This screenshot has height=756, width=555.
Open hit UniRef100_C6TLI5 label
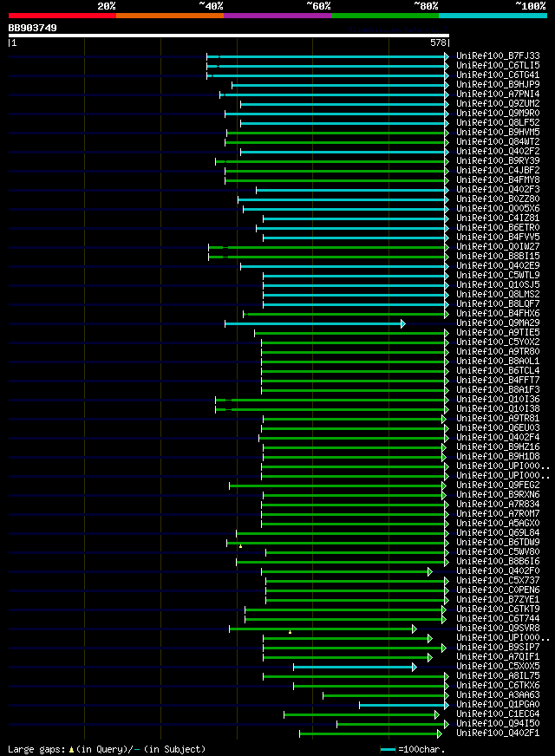point(498,66)
